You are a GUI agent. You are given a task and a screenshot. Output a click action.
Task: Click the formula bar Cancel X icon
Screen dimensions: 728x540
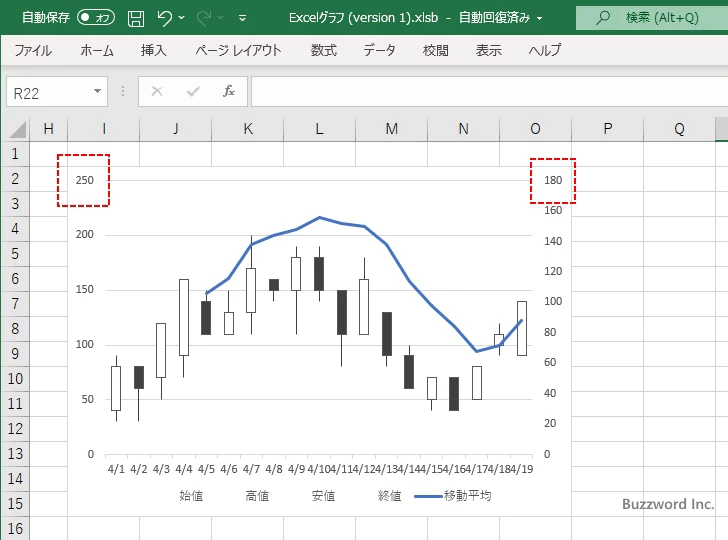pyautogui.click(x=157, y=91)
